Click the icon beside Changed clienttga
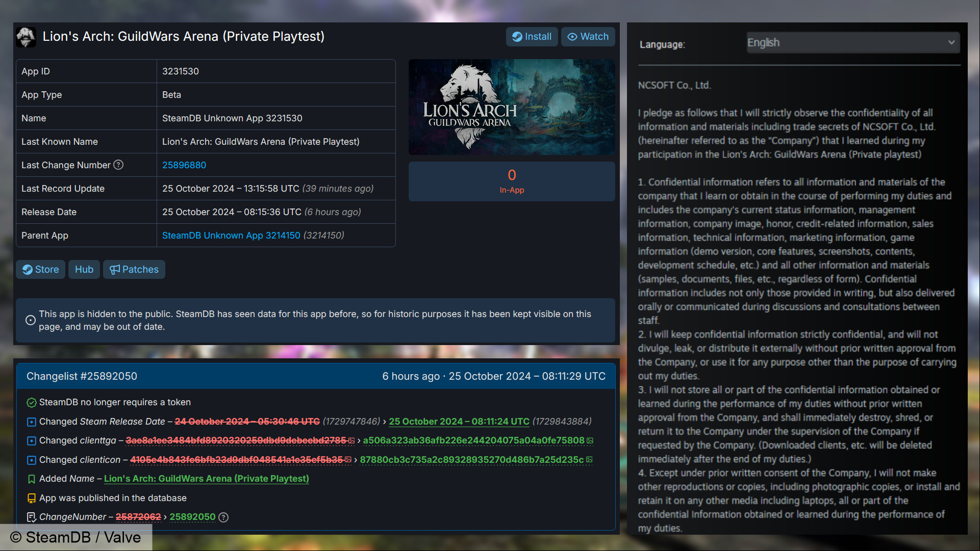The image size is (980, 551). [31, 441]
